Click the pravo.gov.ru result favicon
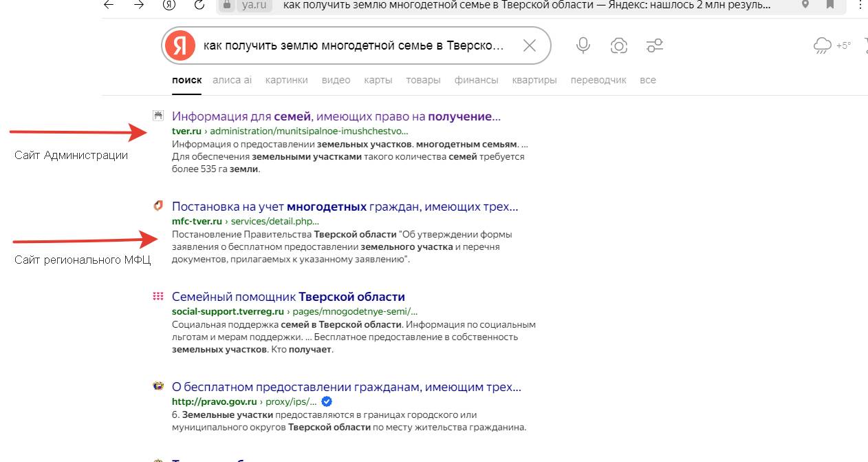The width and height of the screenshot is (868, 462). pos(158,386)
